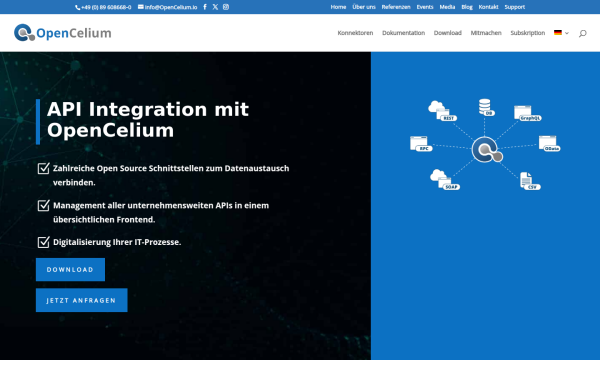600x375 pixels.
Task: Open the X (Twitter) social icon
Action: [215, 7]
